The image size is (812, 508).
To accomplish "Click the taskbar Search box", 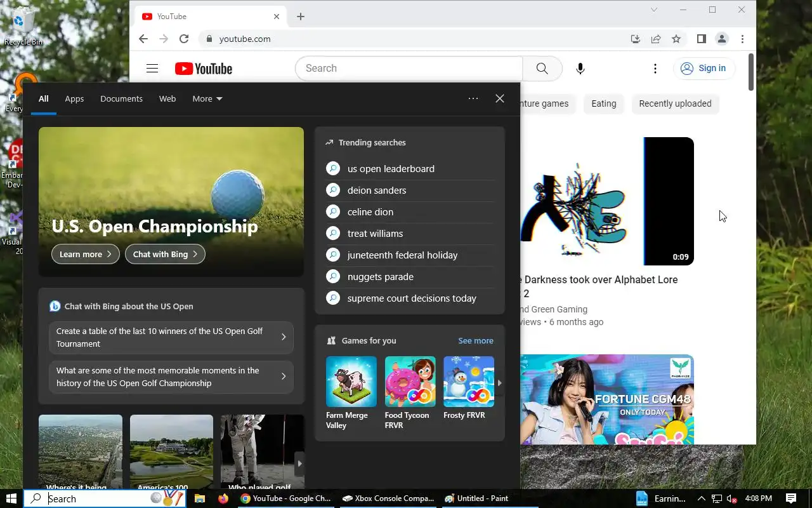I will point(105,498).
